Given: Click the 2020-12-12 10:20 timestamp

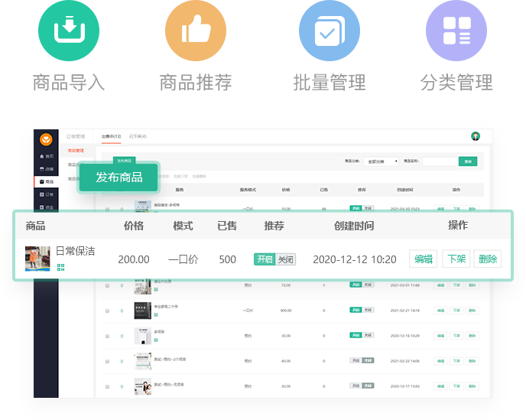Looking at the screenshot, I should coord(355,259).
